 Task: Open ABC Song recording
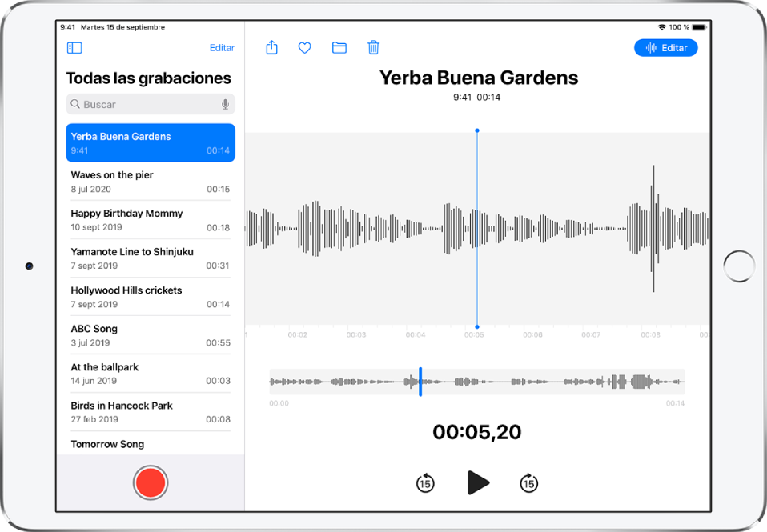point(151,335)
